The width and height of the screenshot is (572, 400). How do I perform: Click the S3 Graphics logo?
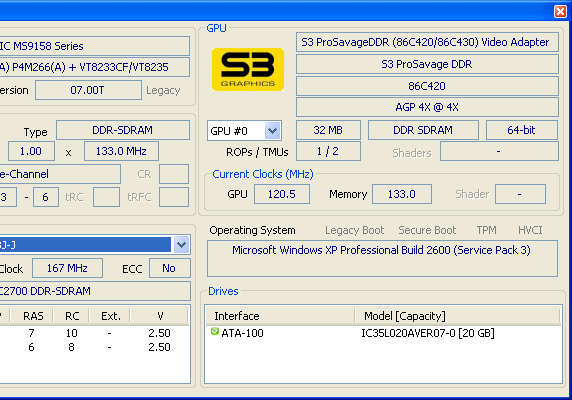(248, 69)
